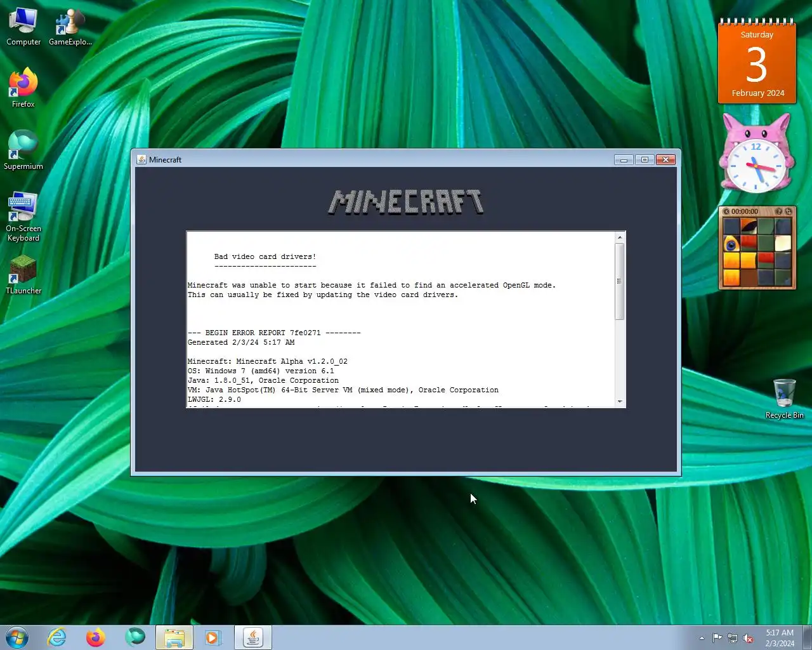Click the puzzle timer reading 00:00:00
Viewport: 812px width, 650px height.
pos(745,211)
